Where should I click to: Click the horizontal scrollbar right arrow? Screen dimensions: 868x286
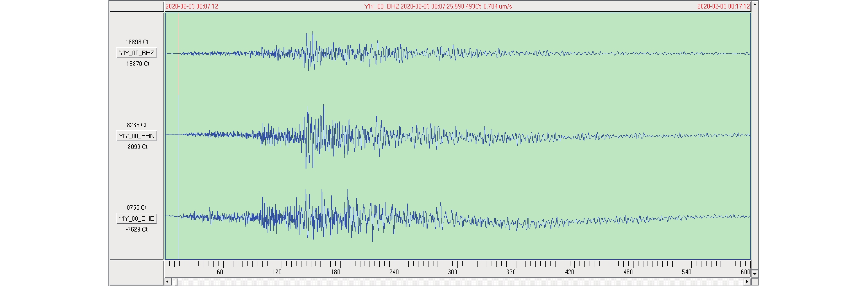747,282
